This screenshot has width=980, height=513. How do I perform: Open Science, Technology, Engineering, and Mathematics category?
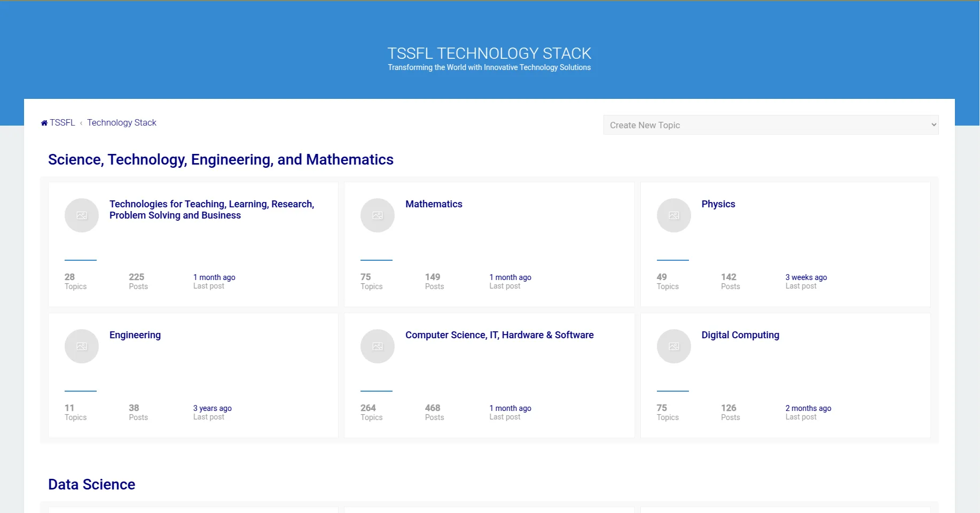[221, 160]
